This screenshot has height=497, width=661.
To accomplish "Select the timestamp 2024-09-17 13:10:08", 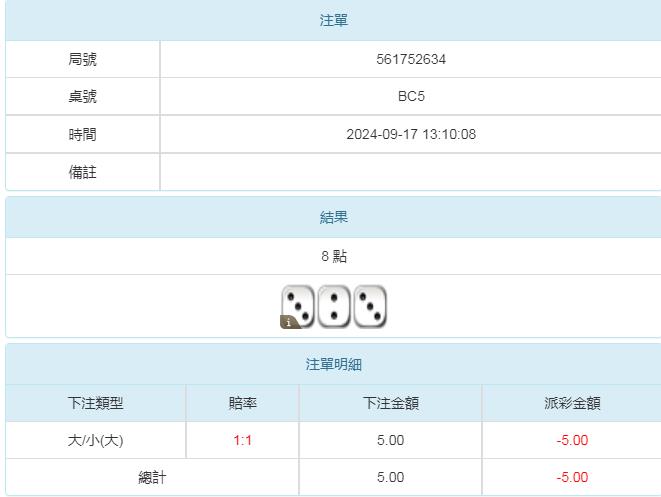I will (411, 134).
